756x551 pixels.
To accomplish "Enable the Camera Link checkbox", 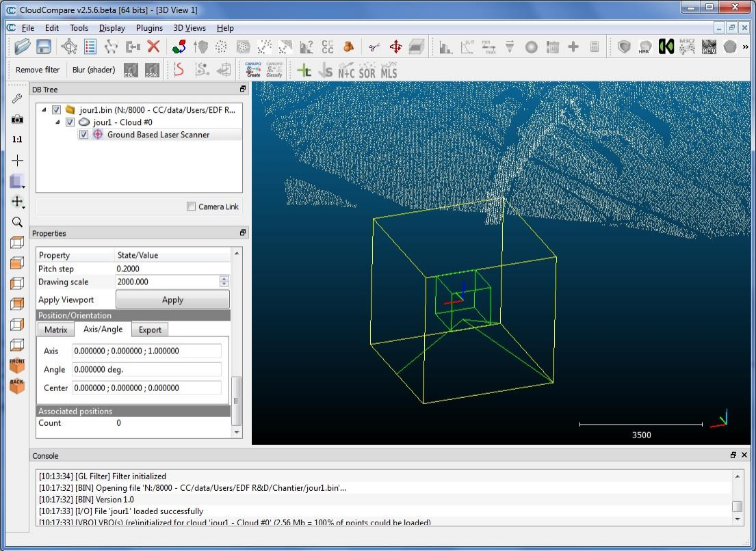I will 191,206.
